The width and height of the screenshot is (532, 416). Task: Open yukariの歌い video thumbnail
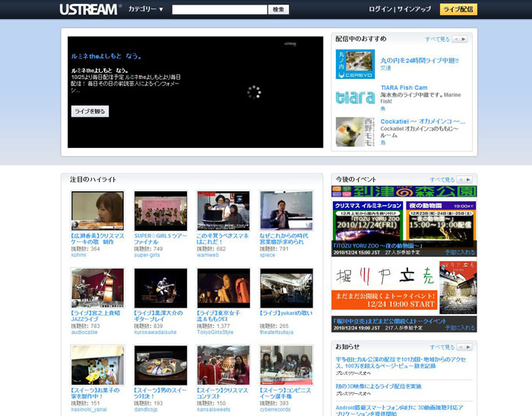tap(287, 288)
